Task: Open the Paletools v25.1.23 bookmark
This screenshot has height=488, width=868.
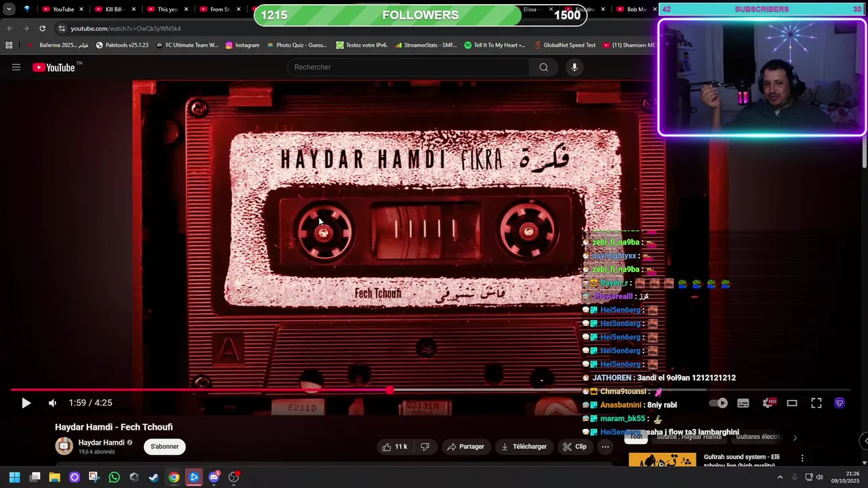Action: click(x=122, y=45)
